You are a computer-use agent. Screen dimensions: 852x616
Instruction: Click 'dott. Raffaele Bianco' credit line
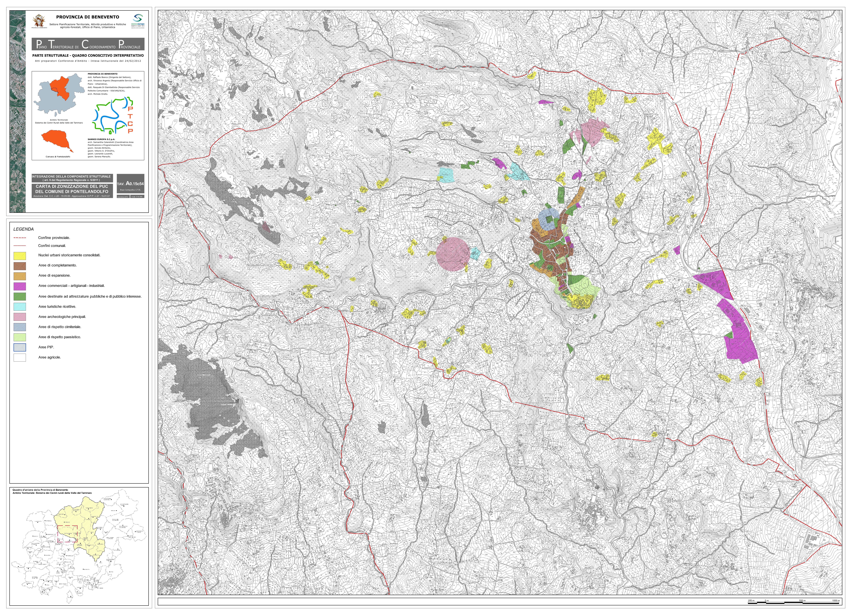109,77
